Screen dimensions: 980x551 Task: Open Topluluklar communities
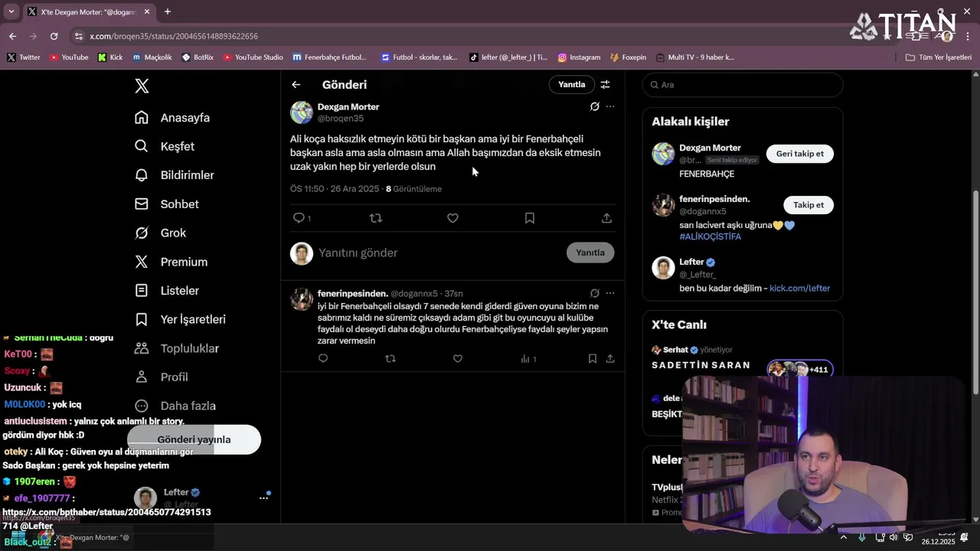click(x=177, y=348)
